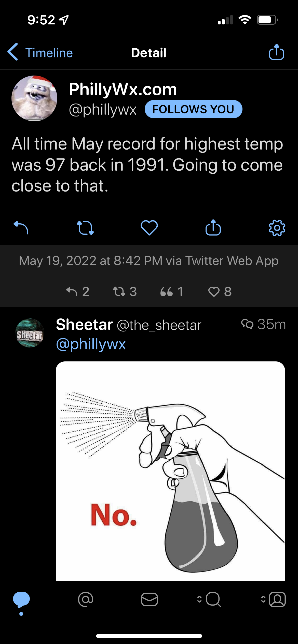298x644 pixels.
Task: Open Sheetar's profile avatar
Action: (x=30, y=333)
